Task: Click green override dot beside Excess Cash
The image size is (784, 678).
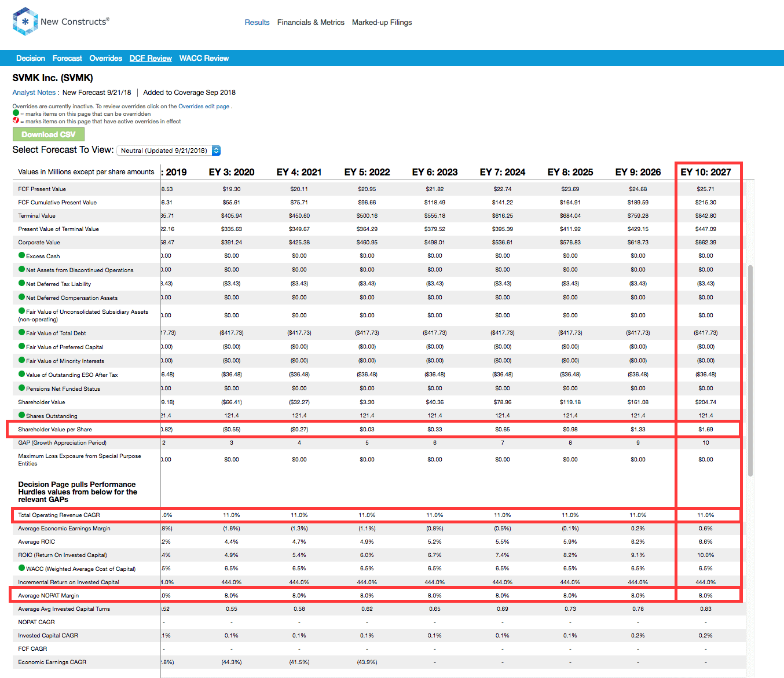Action: click(x=21, y=255)
